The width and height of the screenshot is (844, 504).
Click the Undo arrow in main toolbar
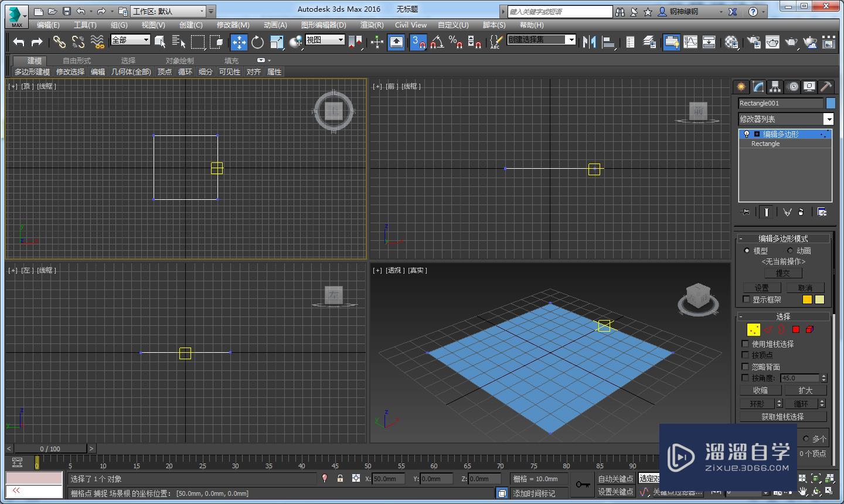pos(19,42)
